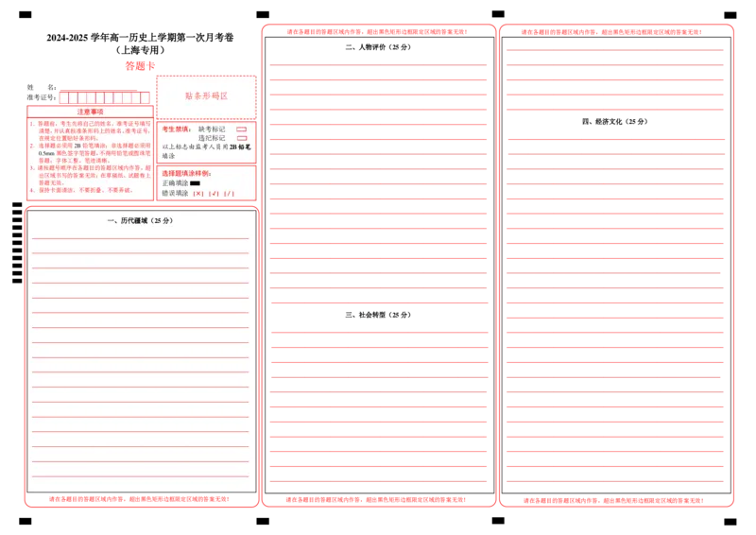This screenshot has height=535, width=756.
Task: Click the 选择题填涂样例 heading
Action: coord(185,174)
